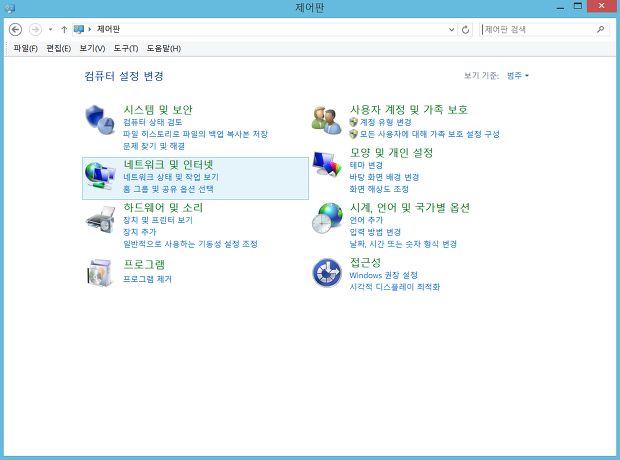Viewport: 620px width, 460px height.
Task: Expand the address bar history dropdown
Action: coord(452,30)
